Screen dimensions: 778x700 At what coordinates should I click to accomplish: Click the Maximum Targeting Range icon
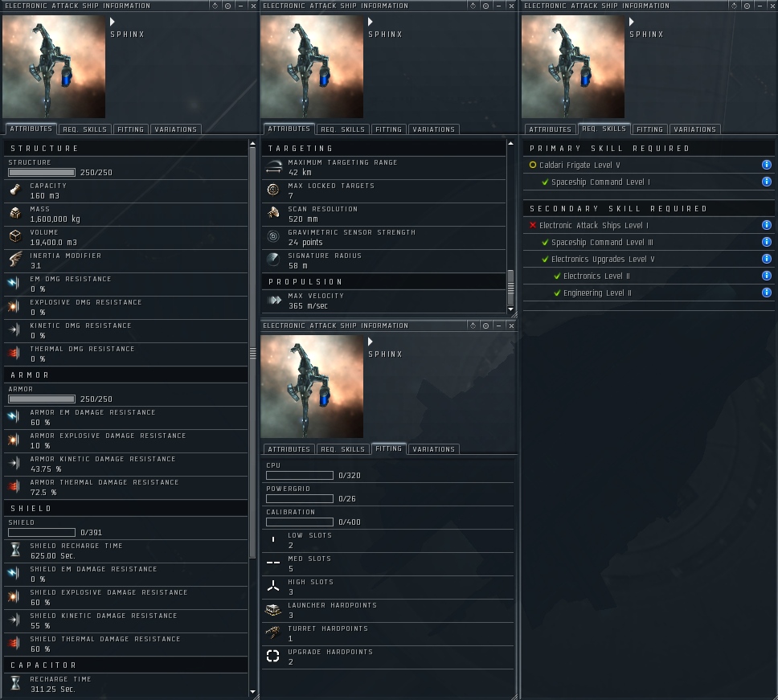[273, 167]
